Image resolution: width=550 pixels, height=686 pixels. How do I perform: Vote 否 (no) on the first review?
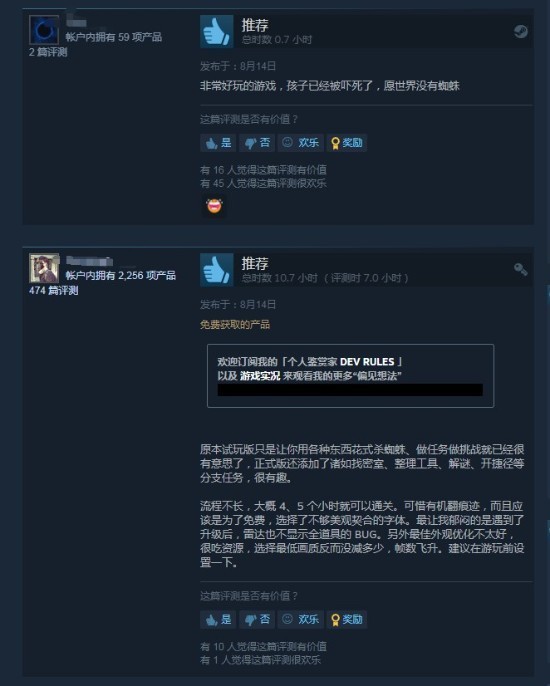pyautogui.click(x=257, y=143)
